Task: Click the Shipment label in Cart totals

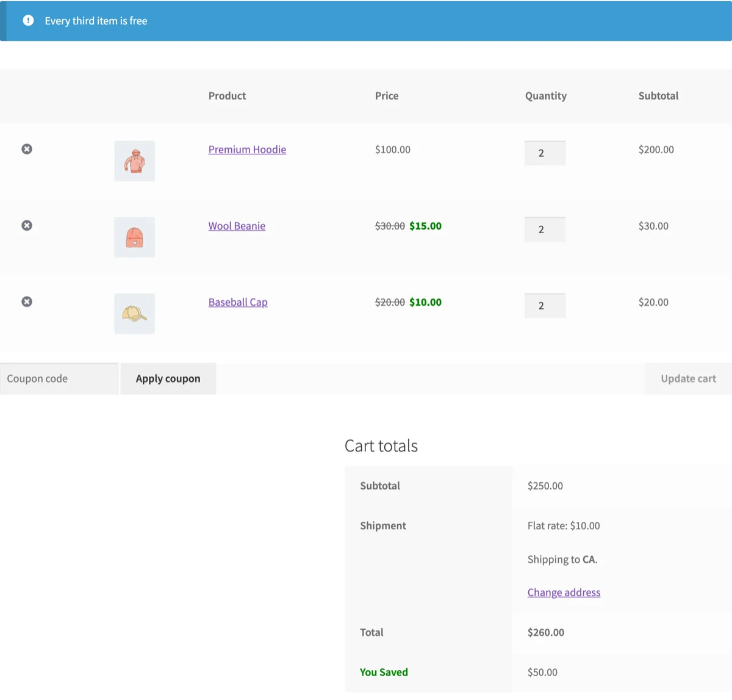Action: click(383, 525)
